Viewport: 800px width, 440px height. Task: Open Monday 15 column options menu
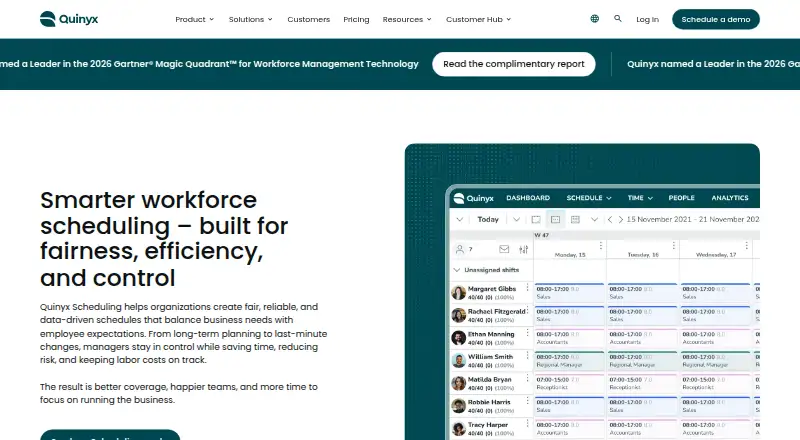pyautogui.click(x=601, y=246)
